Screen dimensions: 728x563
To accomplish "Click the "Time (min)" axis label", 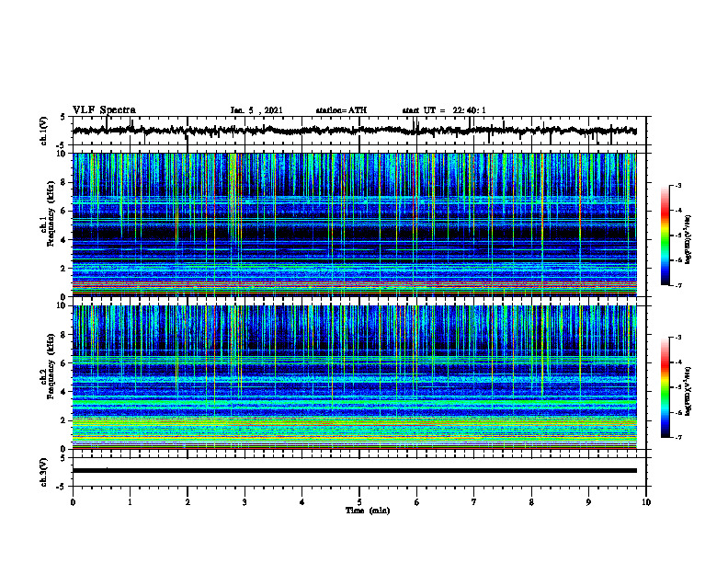I will point(368,511).
